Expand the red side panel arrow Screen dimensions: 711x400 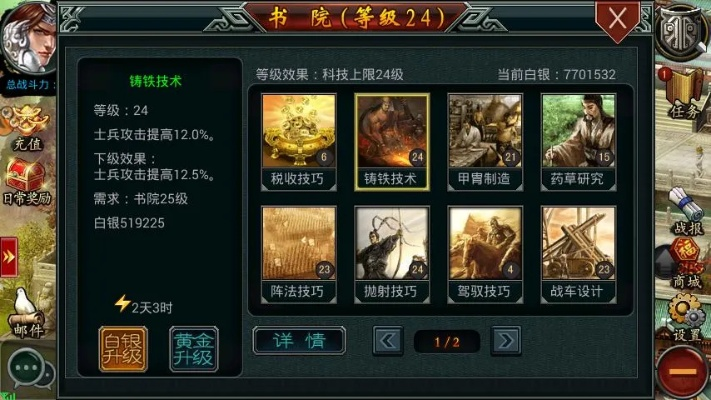pyautogui.click(x=9, y=257)
